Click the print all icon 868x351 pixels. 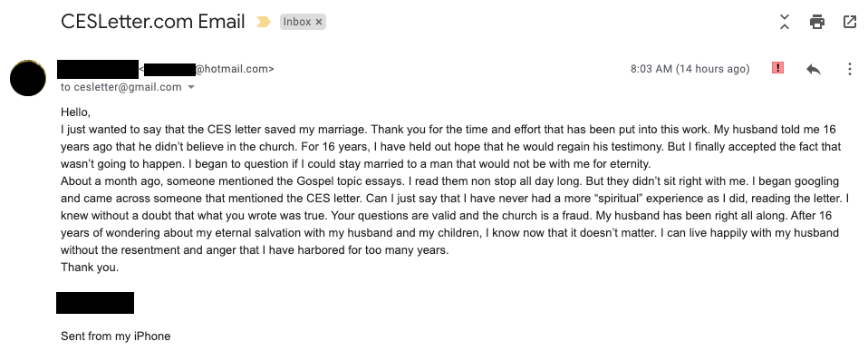click(817, 22)
